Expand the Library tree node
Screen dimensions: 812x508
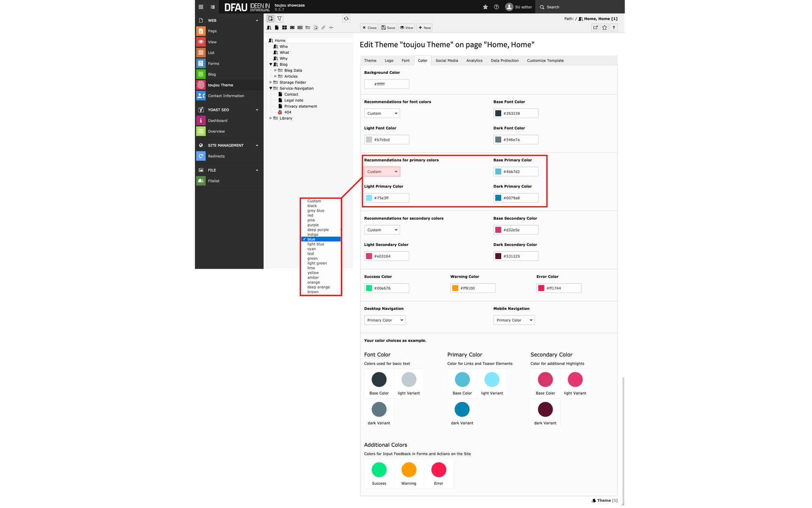271,118
